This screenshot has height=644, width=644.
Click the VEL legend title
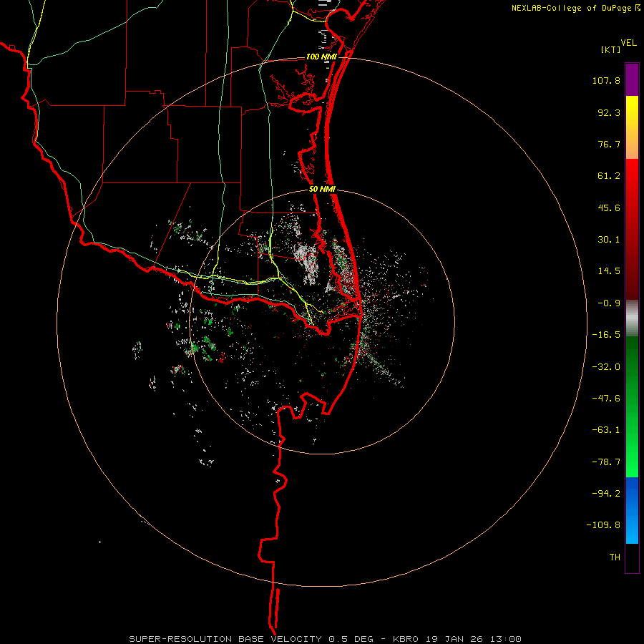coord(629,43)
